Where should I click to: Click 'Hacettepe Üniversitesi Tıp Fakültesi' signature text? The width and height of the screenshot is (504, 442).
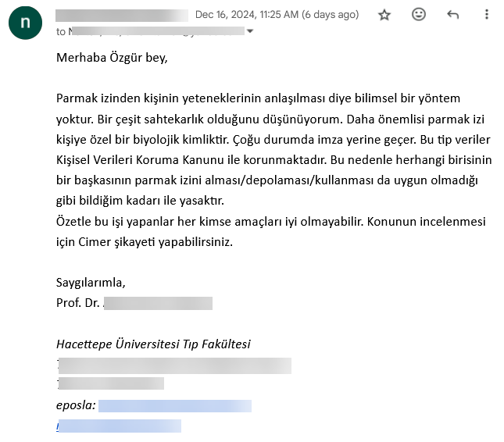(153, 344)
